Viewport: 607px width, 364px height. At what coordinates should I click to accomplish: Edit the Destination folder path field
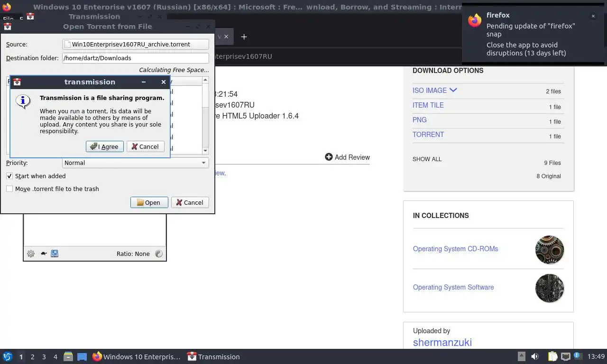[136, 58]
